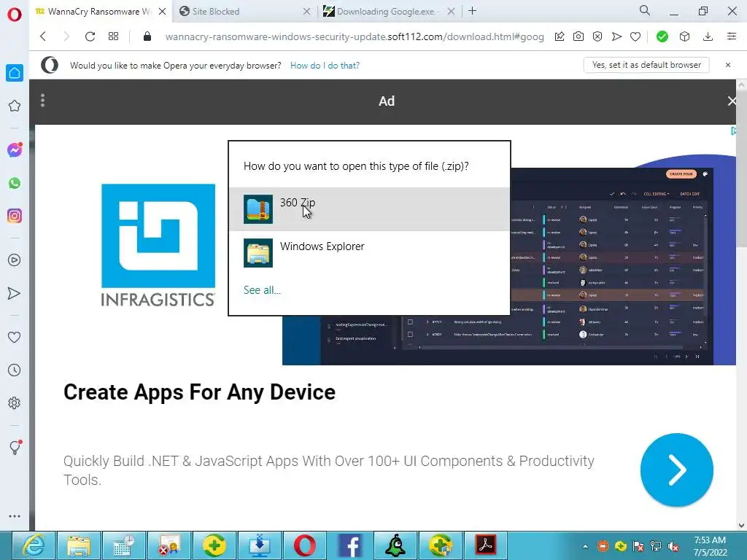This screenshot has width=747, height=560.
Task: Click 'Yes, set it as default browser'
Action: [x=646, y=65]
